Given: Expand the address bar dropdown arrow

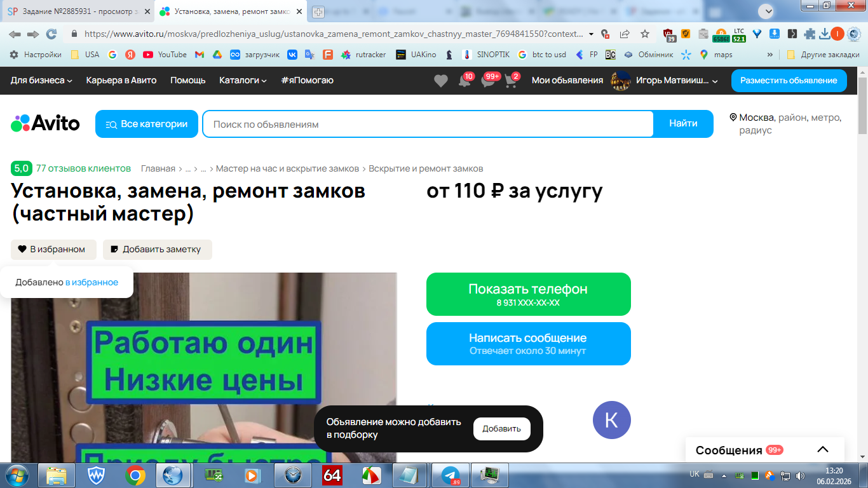Looking at the screenshot, I should [x=592, y=34].
